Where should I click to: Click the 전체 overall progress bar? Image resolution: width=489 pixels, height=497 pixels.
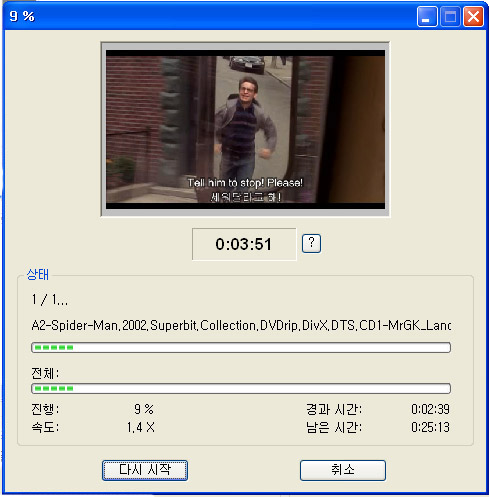(241, 388)
